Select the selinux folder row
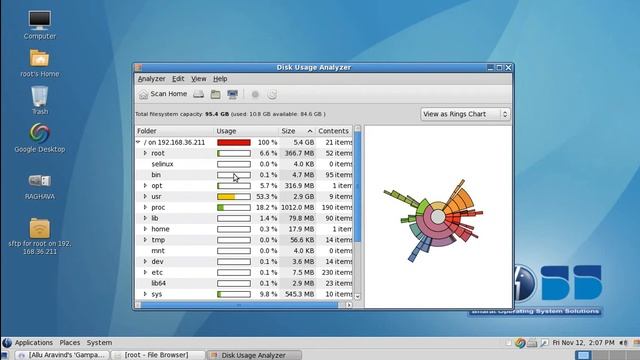Viewport: 640px width, 360px height. [244, 164]
